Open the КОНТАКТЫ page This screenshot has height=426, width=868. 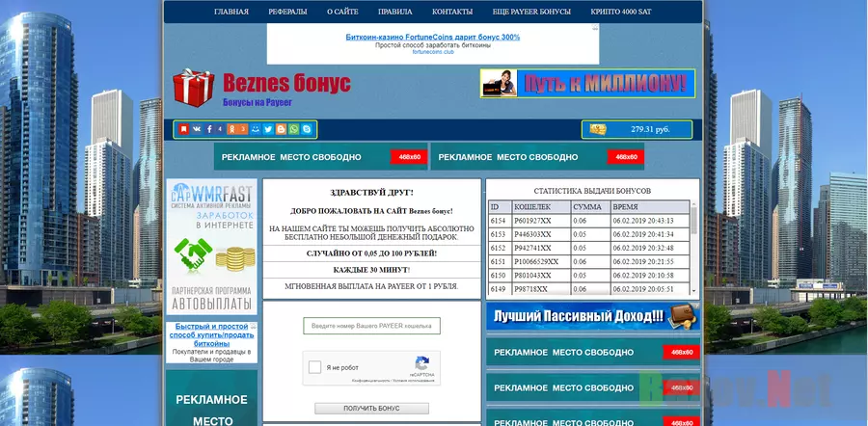coord(452,12)
